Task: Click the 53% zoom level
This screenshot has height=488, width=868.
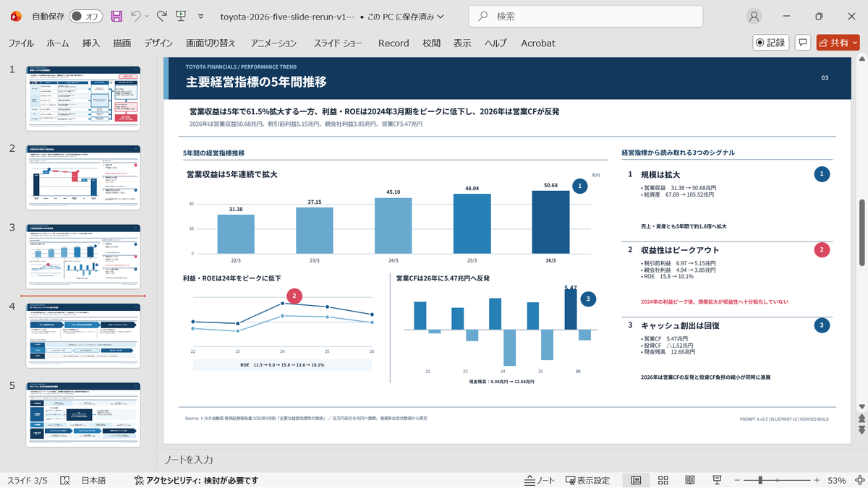Action: (x=837, y=481)
